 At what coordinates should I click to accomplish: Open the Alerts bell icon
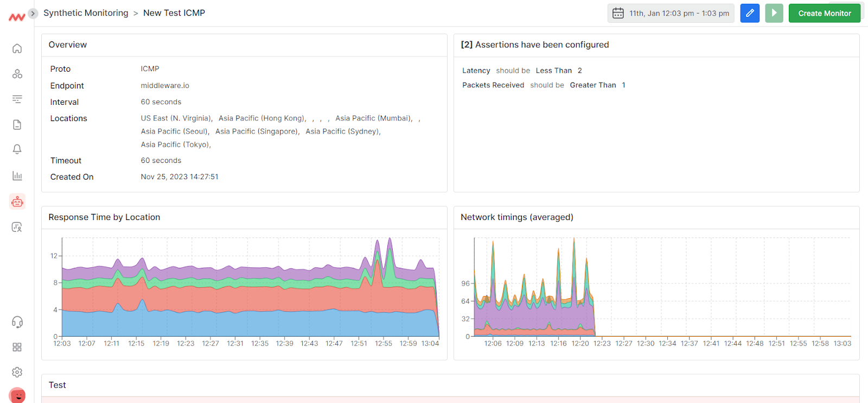pos(17,149)
